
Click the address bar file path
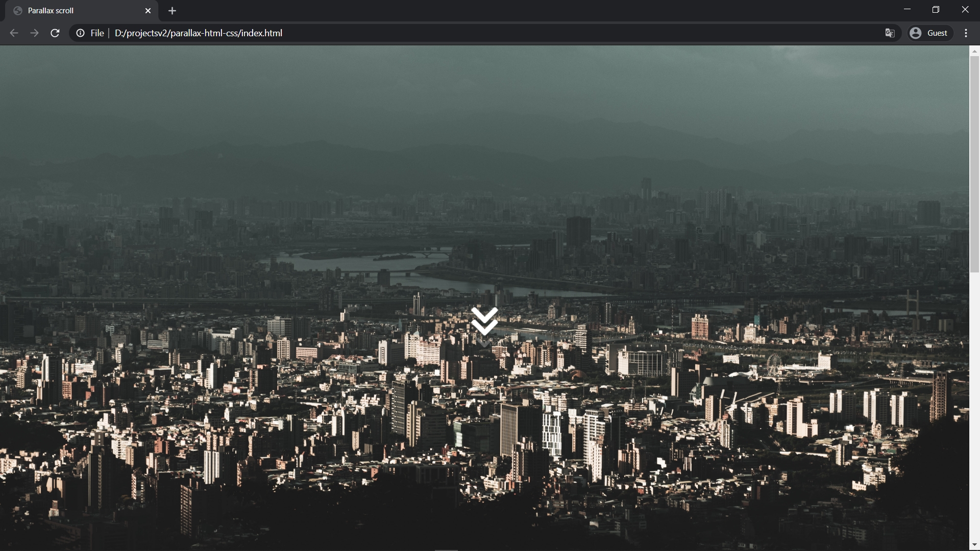(198, 33)
